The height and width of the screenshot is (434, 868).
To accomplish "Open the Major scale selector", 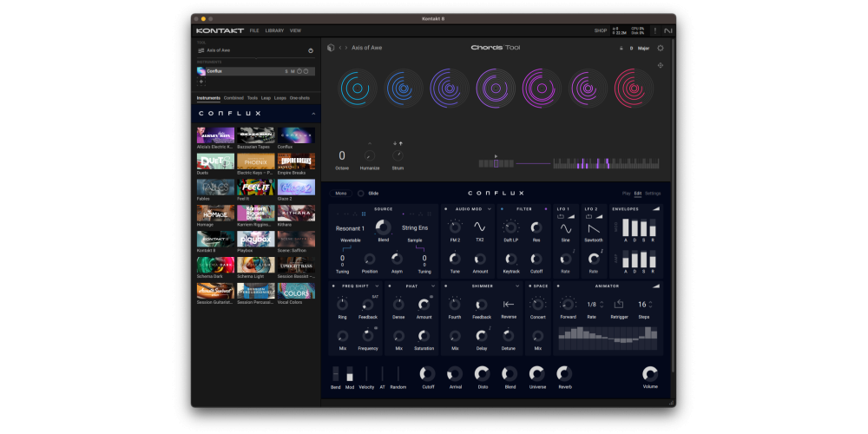I will [x=643, y=48].
